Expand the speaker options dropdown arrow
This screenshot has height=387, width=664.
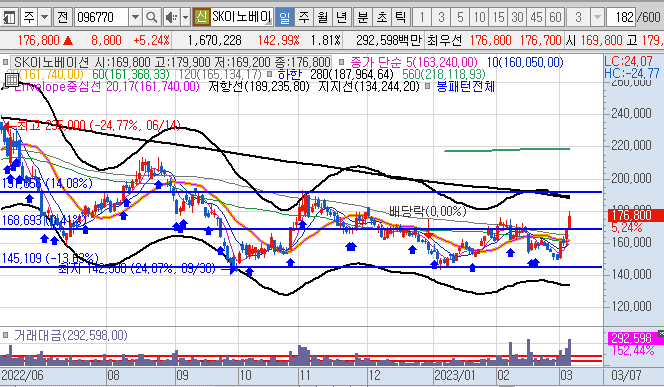185,17
